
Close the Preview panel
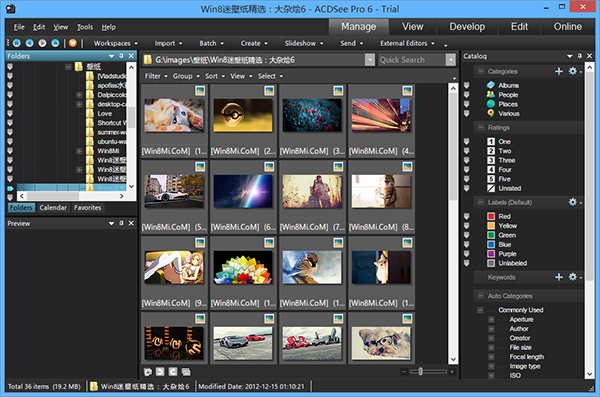coord(131,223)
